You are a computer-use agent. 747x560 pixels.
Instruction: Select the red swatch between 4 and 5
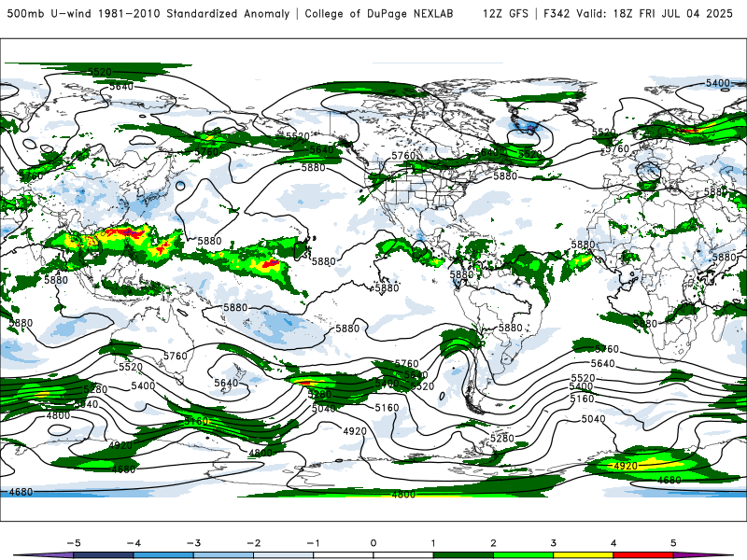click(x=643, y=555)
